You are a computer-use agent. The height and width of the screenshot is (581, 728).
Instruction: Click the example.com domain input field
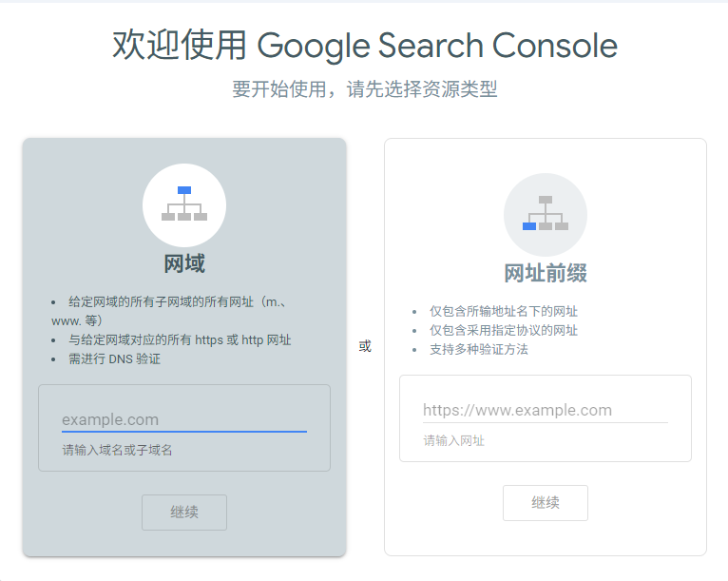[x=183, y=419]
